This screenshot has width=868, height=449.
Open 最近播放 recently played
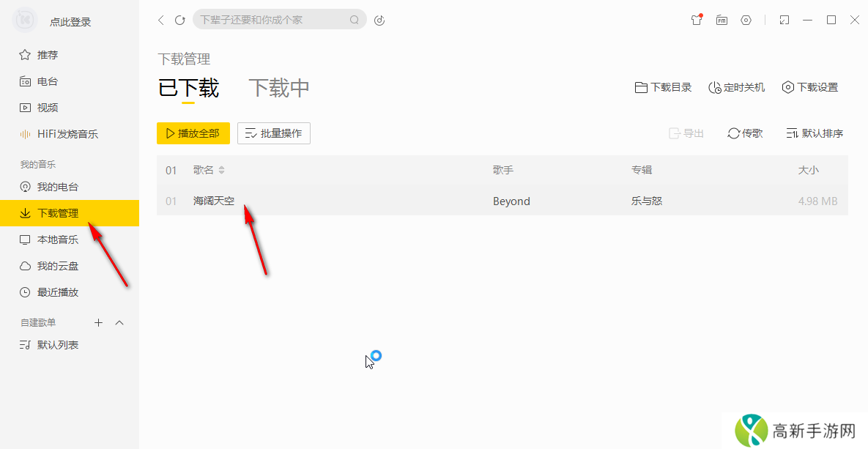56,292
